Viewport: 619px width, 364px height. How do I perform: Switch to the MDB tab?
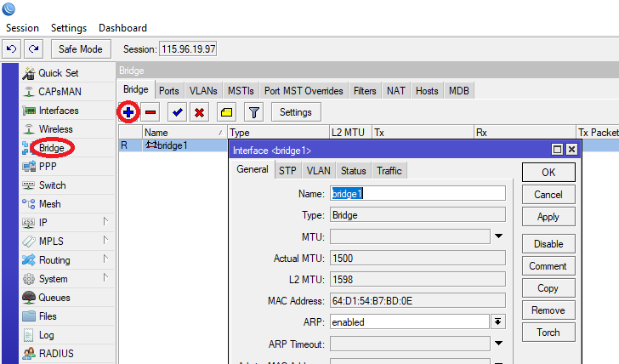point(459,91)
